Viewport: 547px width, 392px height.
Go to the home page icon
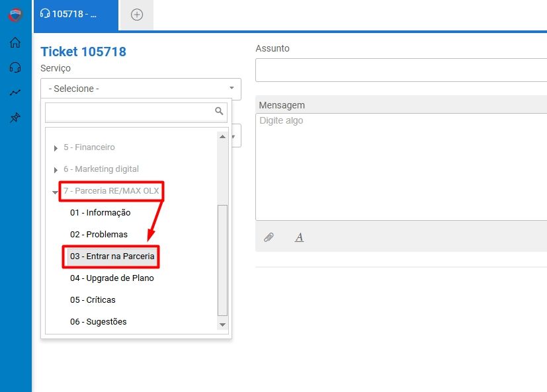[15, 42]
